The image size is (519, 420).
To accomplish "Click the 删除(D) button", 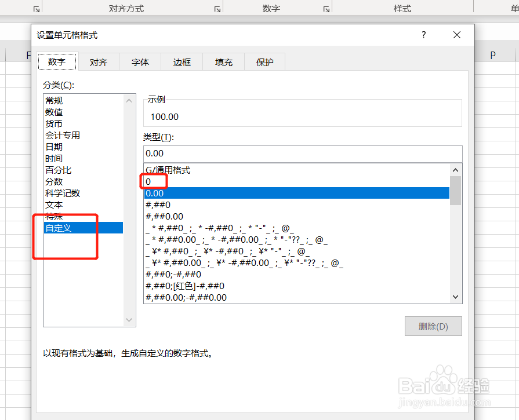I will tap(433, 326).
